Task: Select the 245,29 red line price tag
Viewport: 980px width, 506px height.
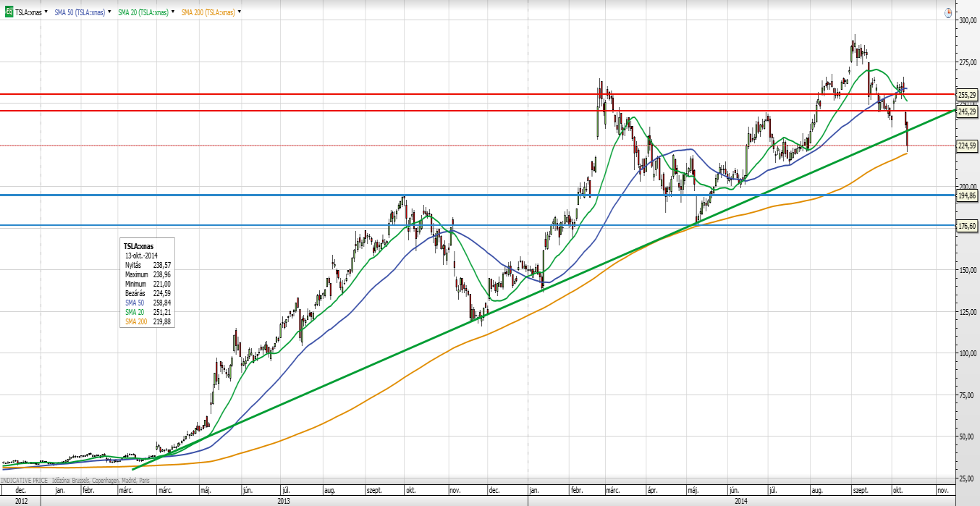Action: [968, 111]
